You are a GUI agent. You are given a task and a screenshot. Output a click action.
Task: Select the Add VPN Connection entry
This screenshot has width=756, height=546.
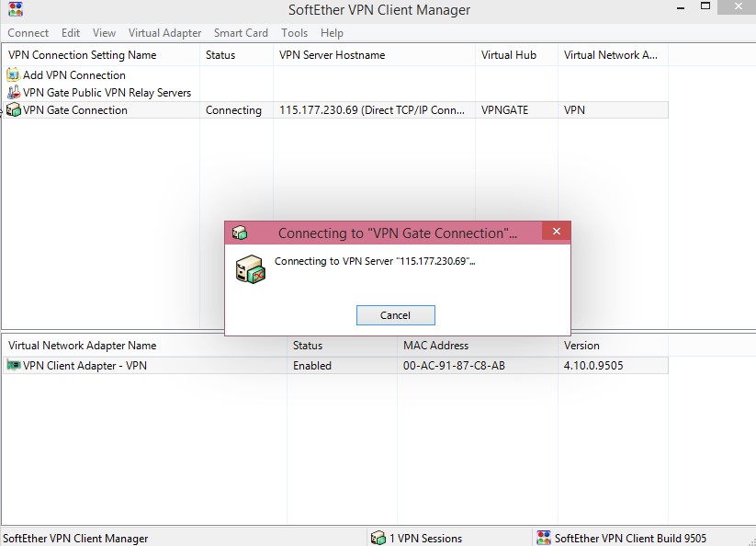(74, 75)
